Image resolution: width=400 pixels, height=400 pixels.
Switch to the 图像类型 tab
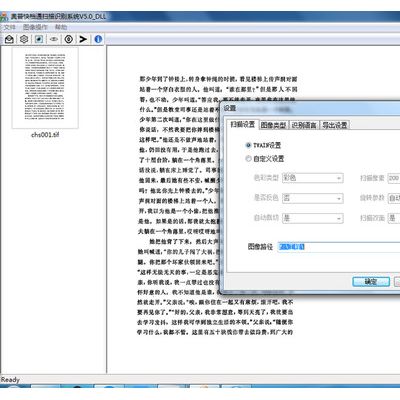point(273,125)
